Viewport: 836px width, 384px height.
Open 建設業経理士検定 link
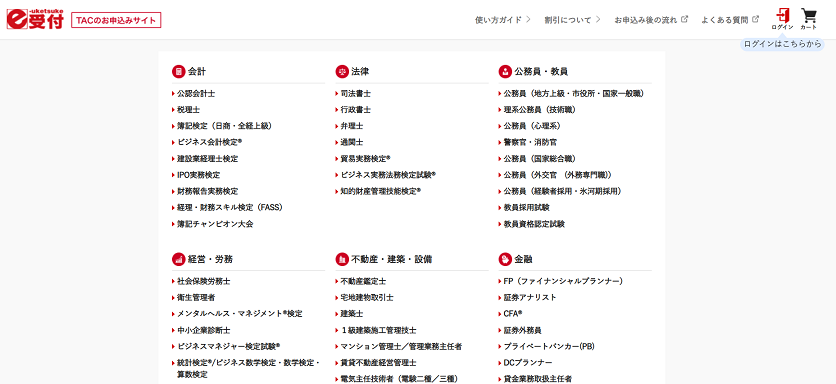[x=208, y=158]
